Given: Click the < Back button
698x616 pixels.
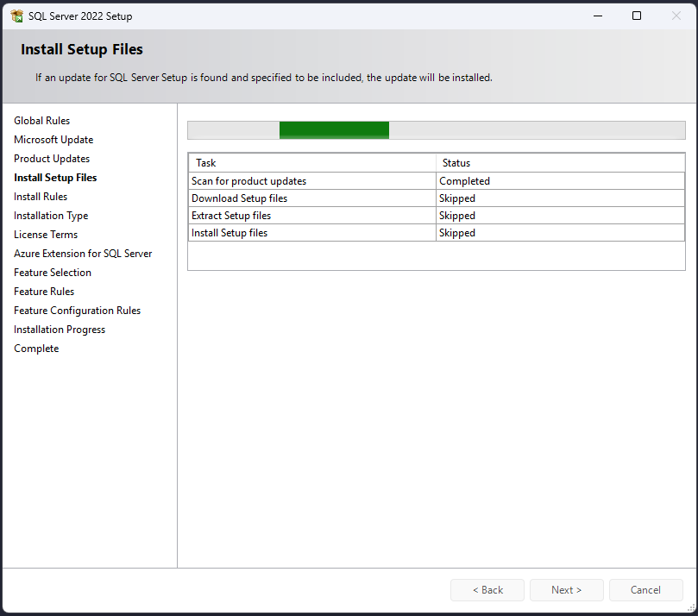Looking at the screenshot, I should click(x=487, y=590).
